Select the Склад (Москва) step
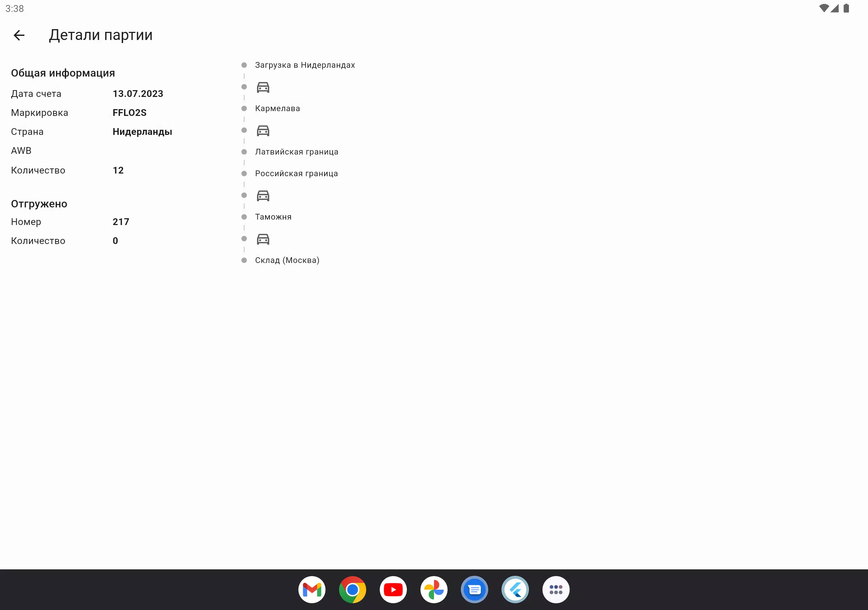Image resolution: width=868 pixels, height=610 pixels. [x=287, y=260]
